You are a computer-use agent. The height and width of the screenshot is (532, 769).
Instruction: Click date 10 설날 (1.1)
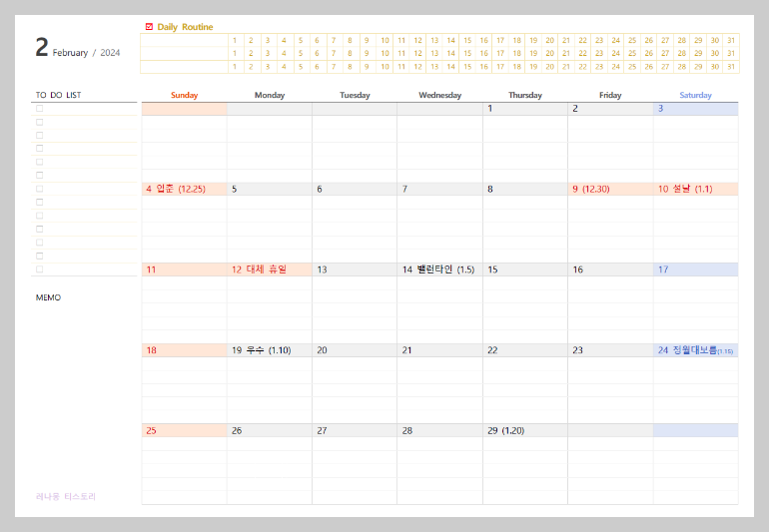(685, 189)
